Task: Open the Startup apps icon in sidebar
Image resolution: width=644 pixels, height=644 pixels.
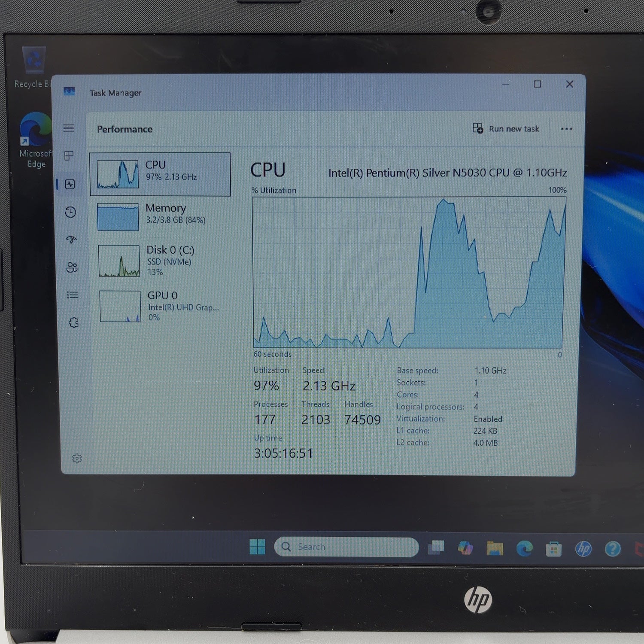Action: click(x=71, y=240)
